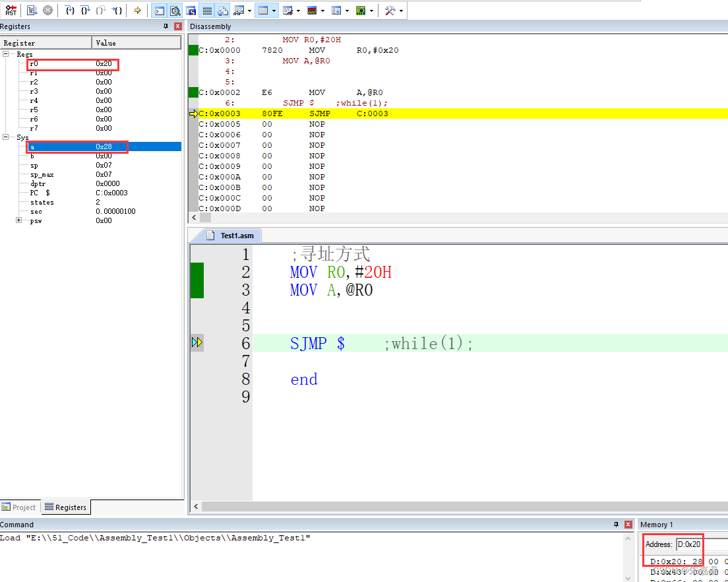Collapse the Sys tree node
This screenshot has width=728, height=582.
coord(5,137)
